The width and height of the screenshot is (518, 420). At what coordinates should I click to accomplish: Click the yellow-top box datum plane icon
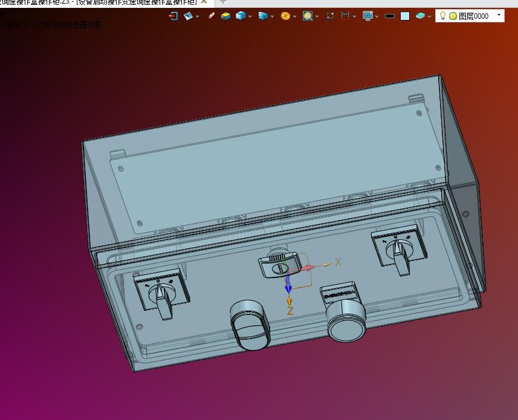(x=225, y=16)
